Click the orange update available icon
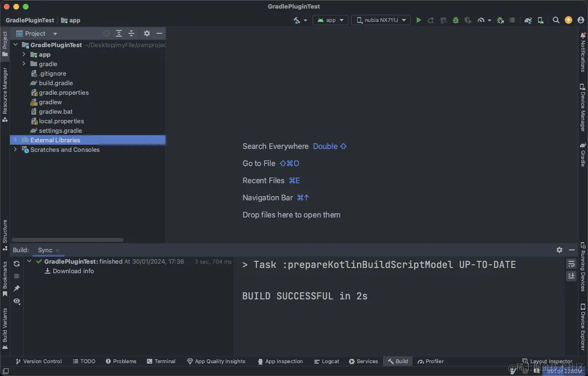This screenshot has height=376, width=588. (568, 20)
